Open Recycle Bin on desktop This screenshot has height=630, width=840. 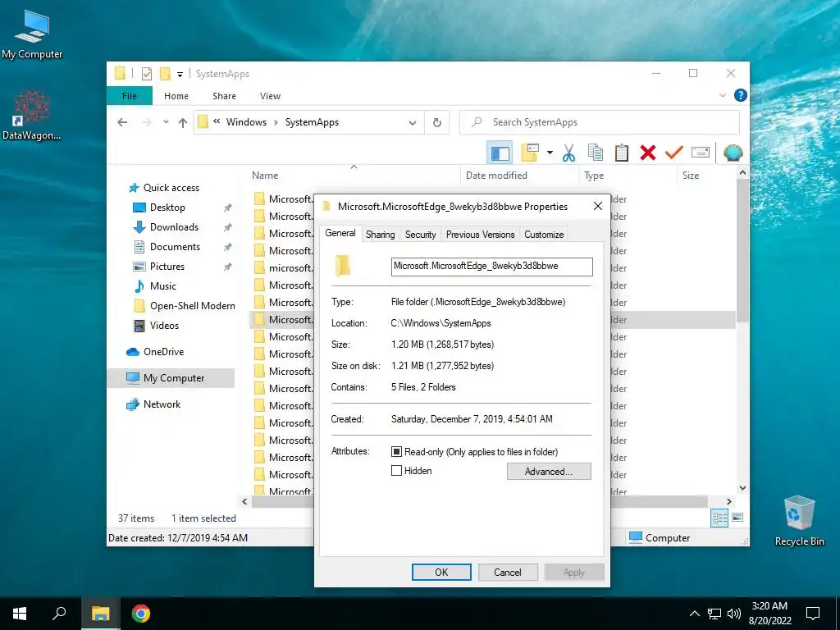(799, 521)
